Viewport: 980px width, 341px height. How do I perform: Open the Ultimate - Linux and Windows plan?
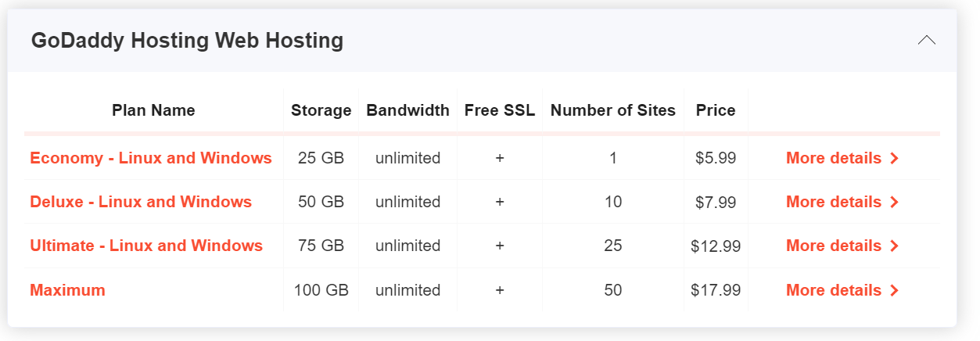(146, 246)
